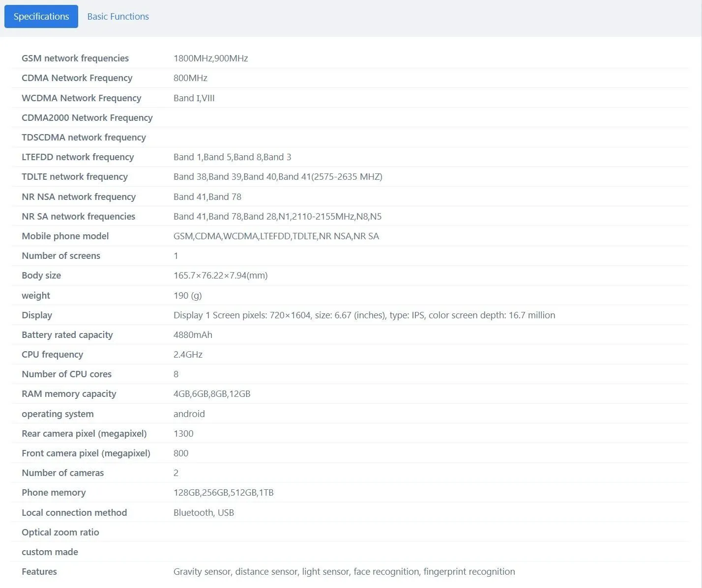Screen dimensions: 702x588
Task: Select the RAM memory capacity label
Action: click(x=69, y=393)
